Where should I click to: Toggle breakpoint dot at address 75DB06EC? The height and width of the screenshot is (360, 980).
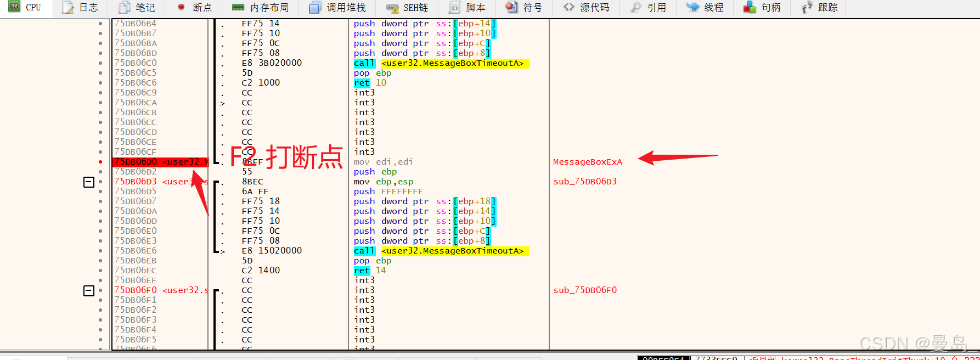pos(100,271)
